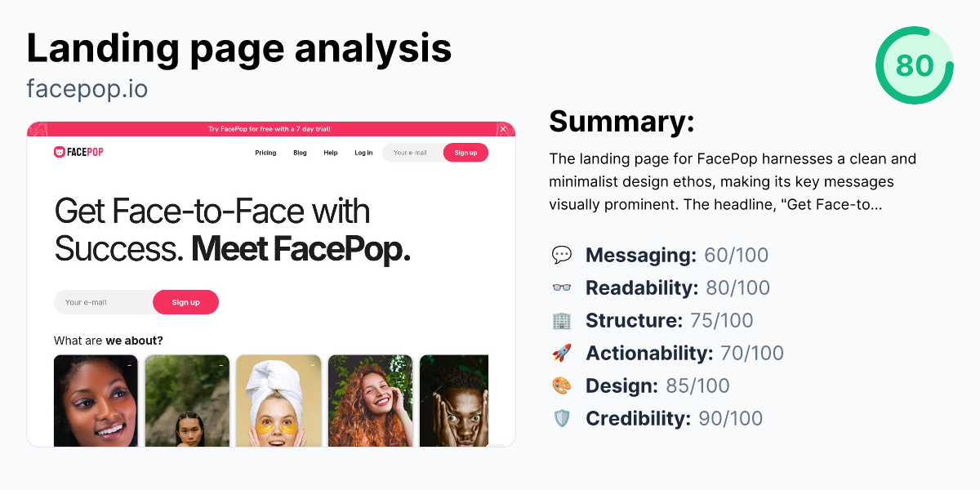980x490 pixels.
Task: Click the Messaging speech bubble icon
Action: 563,255
